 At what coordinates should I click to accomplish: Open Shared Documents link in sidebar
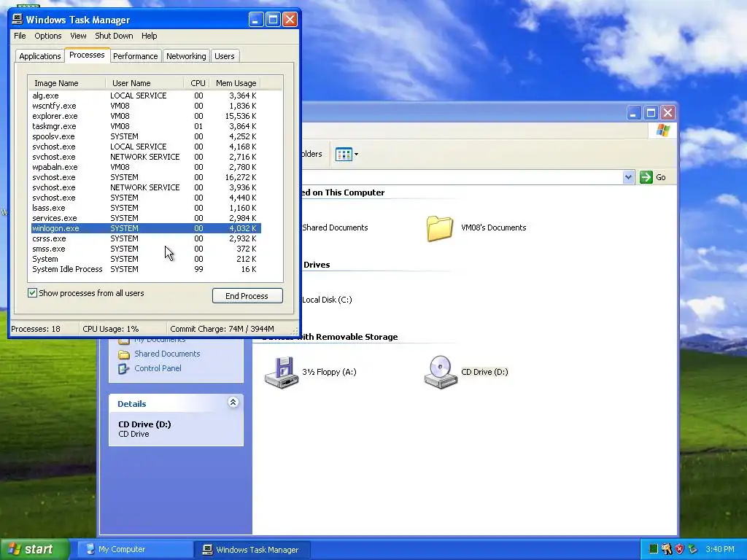[x=167, y=354]
